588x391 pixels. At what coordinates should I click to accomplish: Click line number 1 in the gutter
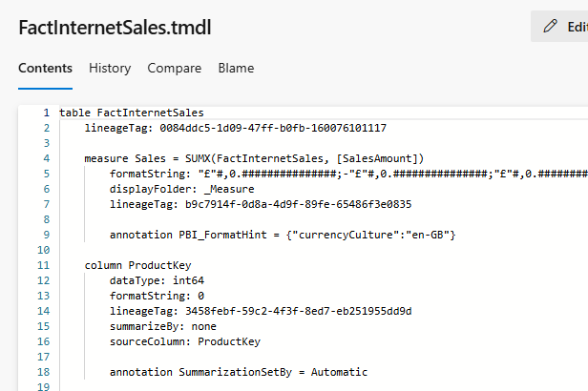pyautogui.click(x=46, y=113)
